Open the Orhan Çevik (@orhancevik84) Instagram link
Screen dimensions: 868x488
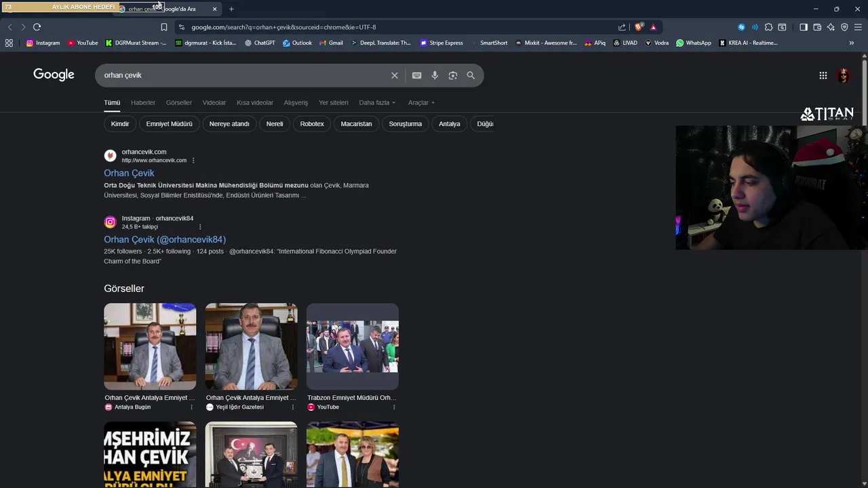165,239
